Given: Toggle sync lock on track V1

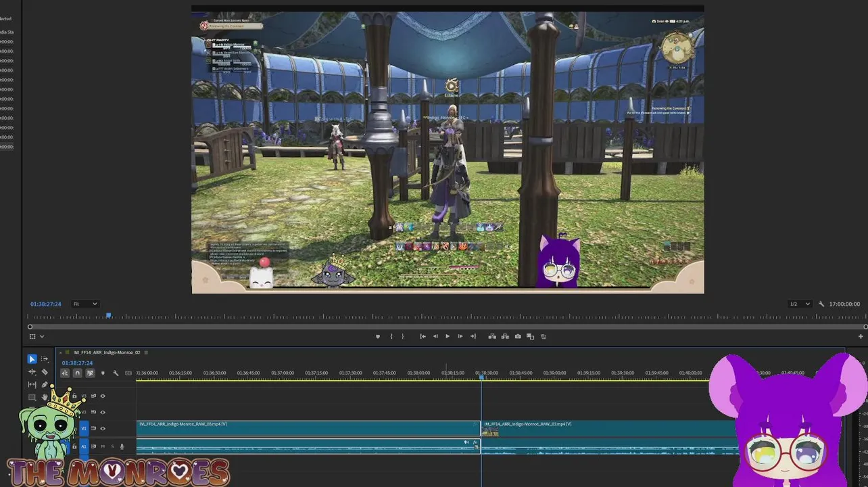Looking at the screenshot, I should (94, 428).
